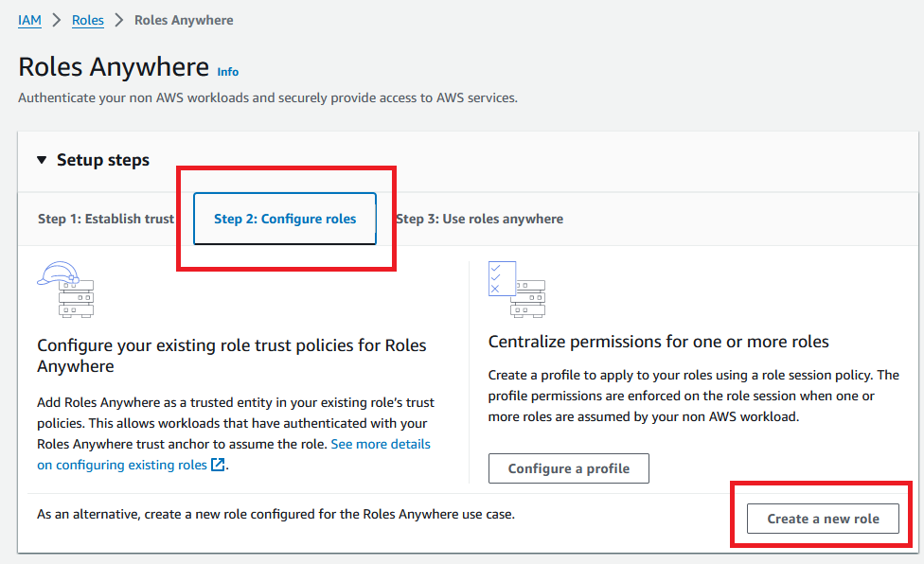The height and width of the screenshot is (564, 924).
Task: Click the chevron before Roles Anywhere breadcrumb
Action: point(119,20)
